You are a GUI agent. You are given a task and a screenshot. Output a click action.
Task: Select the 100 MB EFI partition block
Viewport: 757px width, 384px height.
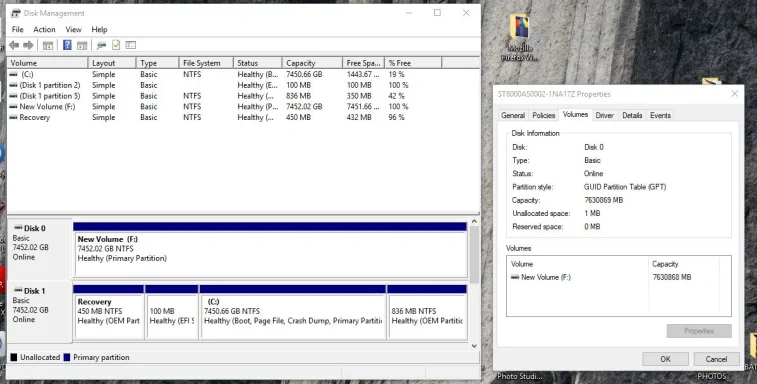click(171, 313)
